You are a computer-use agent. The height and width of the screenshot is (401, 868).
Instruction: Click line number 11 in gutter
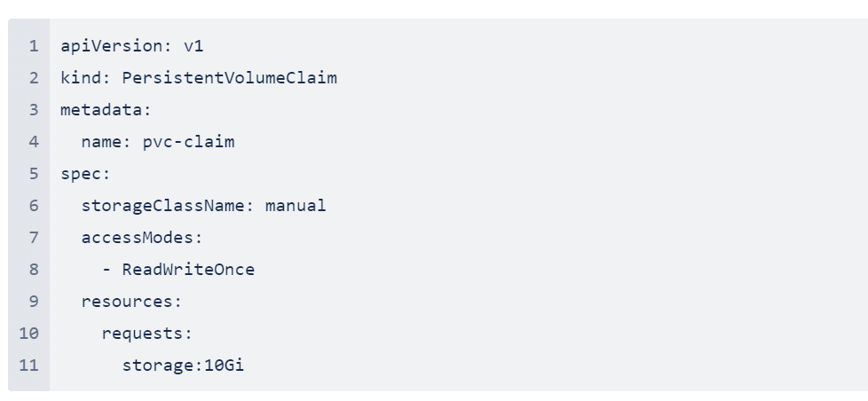pyautogui.click(x=28, y=366)
